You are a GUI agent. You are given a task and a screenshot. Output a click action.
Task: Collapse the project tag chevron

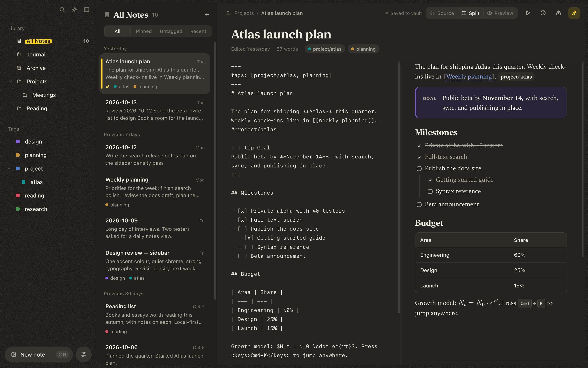tap(9, 168)
